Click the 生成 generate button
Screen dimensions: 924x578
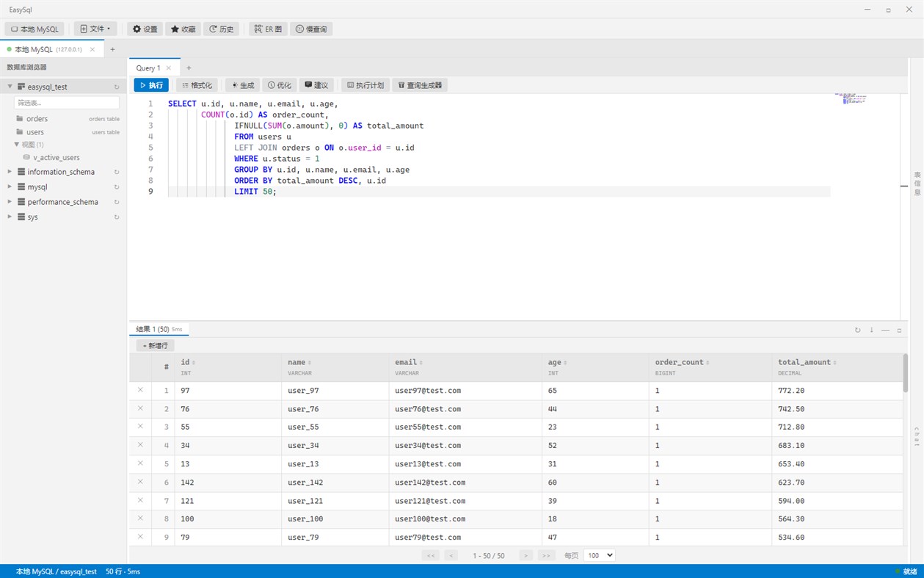pos(242,85)
